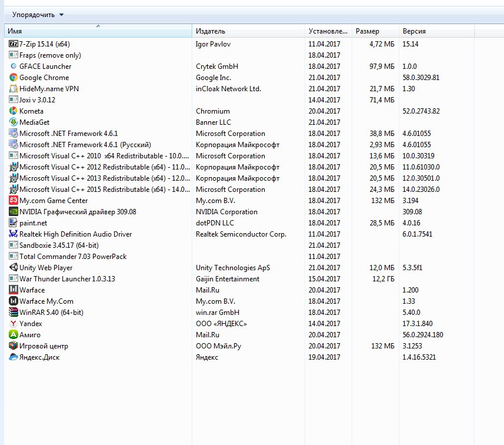Click icon of Microsoft .NET Framework 4.6.1 (Русский)

click(13, 144)
